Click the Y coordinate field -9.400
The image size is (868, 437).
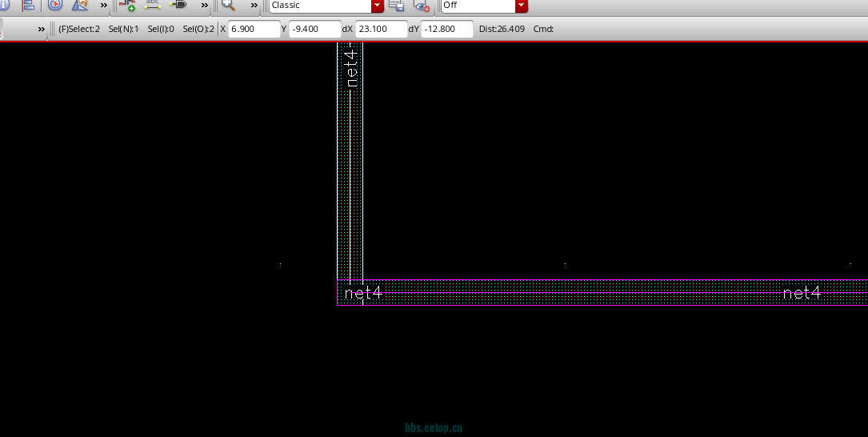315,29
